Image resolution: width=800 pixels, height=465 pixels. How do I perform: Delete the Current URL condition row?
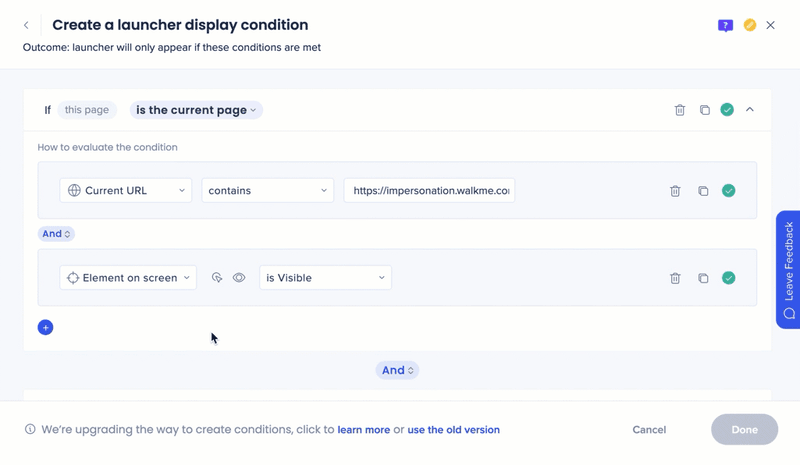(675, 191)
